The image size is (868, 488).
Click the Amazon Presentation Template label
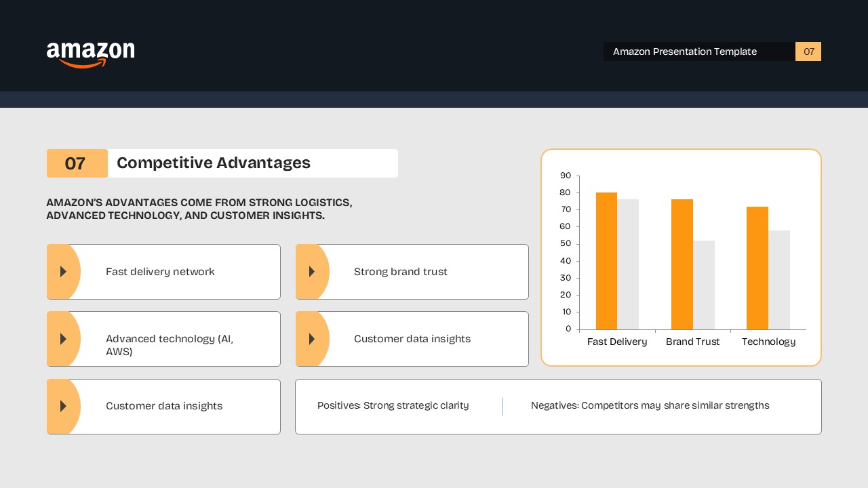pos(685,52)
